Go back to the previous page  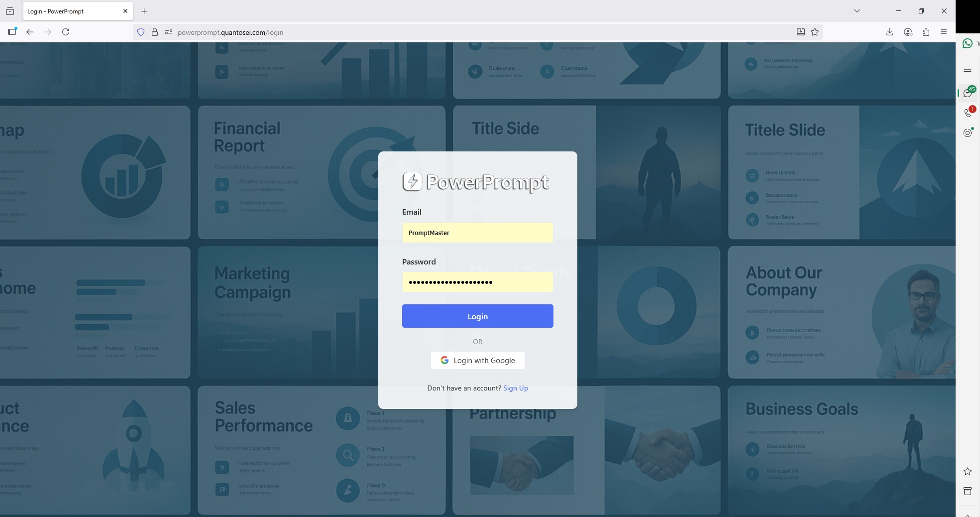(30, 32)
